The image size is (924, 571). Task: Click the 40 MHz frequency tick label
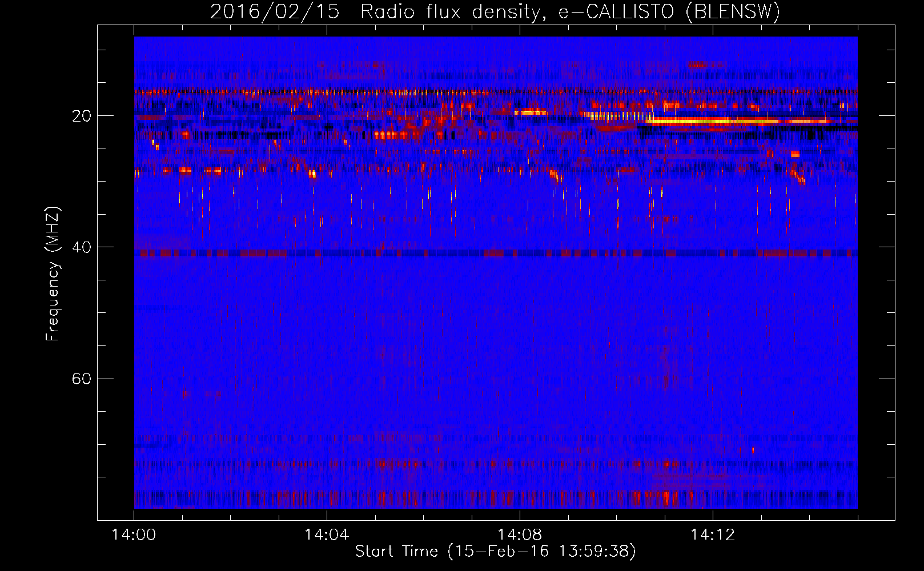click(82, 247)
